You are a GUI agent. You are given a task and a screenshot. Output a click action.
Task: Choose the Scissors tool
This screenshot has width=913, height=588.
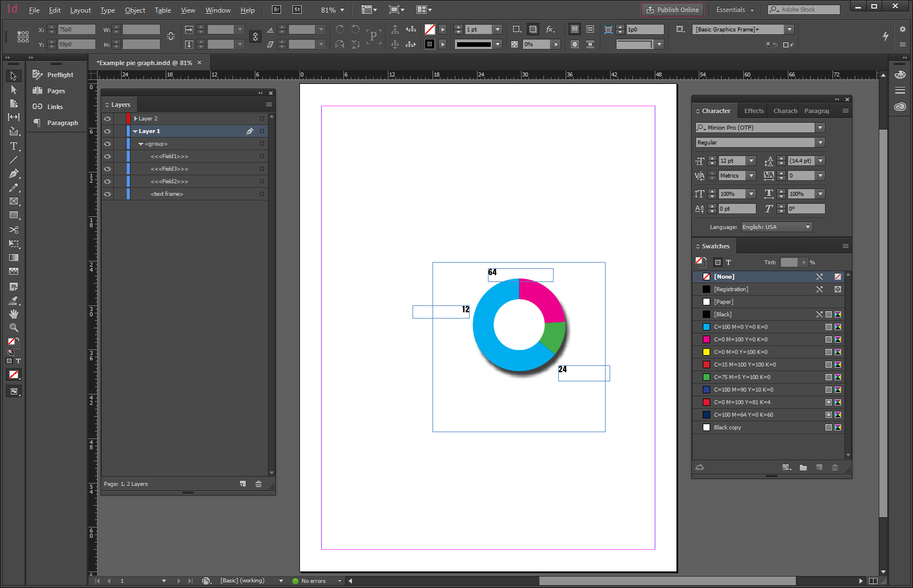click(14, 229)
